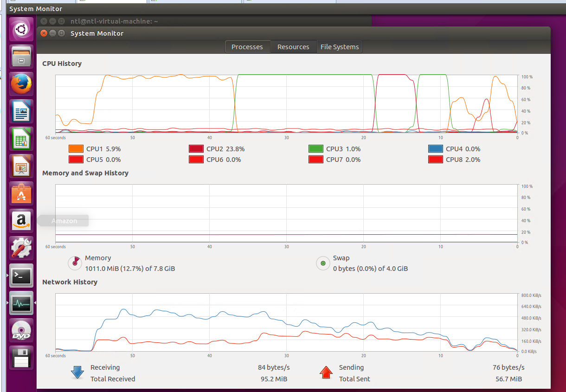Click the CPU1 5.9% label

coord(103,149)
